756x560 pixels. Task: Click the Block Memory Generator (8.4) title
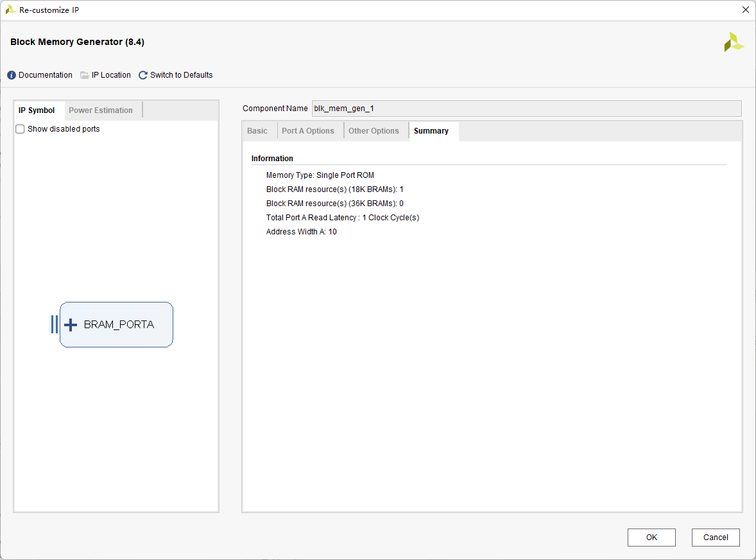tap(77, 42)
